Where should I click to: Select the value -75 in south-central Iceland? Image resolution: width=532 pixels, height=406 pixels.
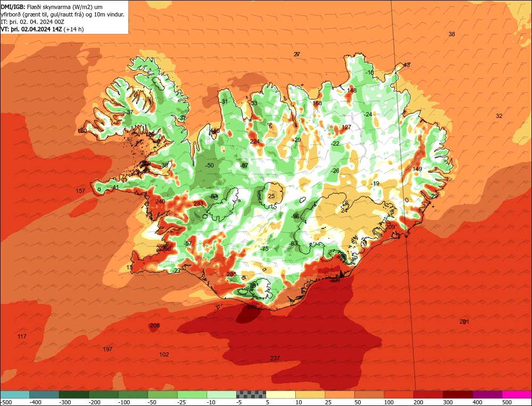(264, 249)
